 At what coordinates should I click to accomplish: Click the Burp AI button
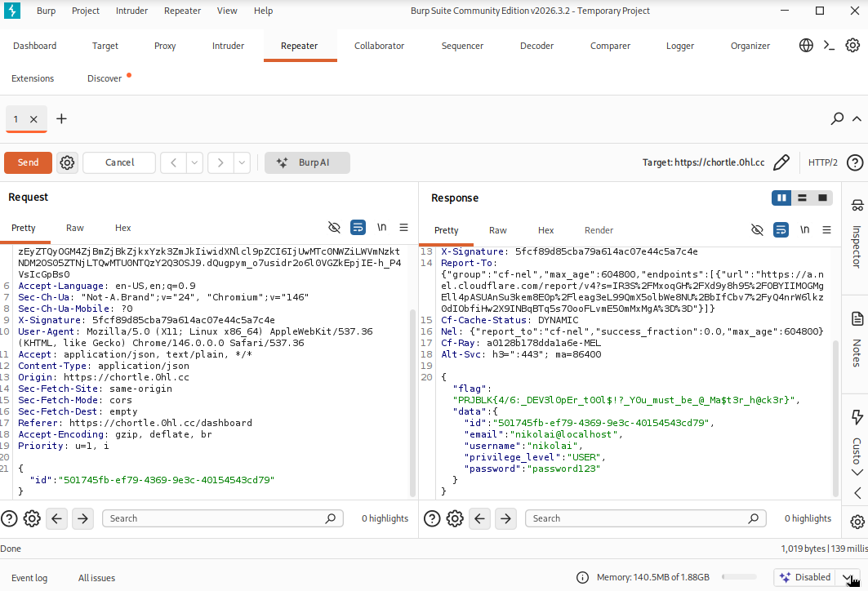(307, 162)
